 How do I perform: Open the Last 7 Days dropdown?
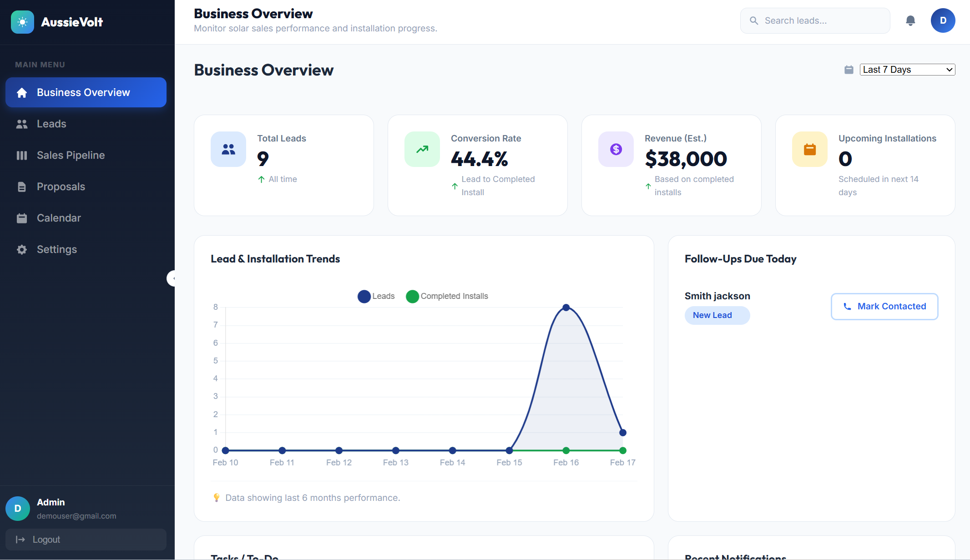coord(907,69)
